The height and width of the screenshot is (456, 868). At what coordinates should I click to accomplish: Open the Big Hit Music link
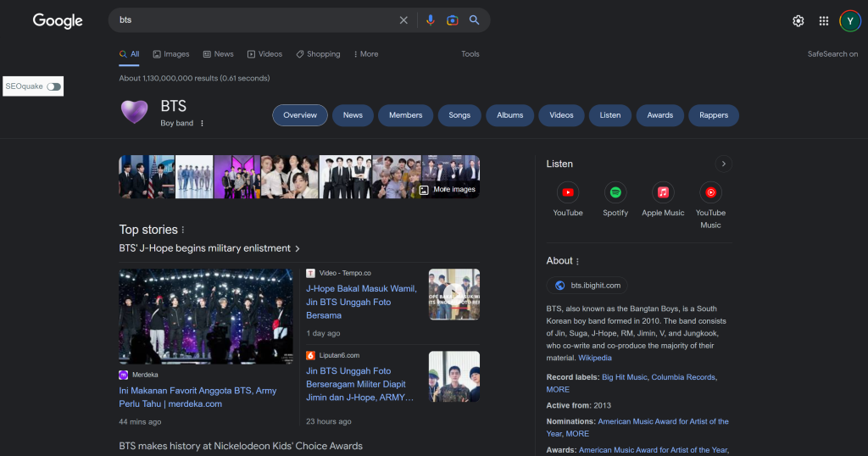pos(624,377)
